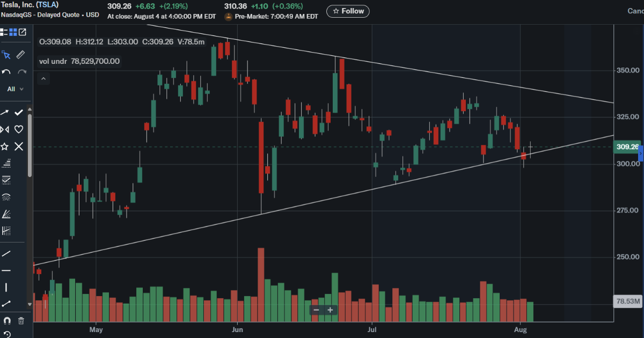Select the heart shape drawing tool
The width and height of the screenshot is (644, 338).
(19, 129)
